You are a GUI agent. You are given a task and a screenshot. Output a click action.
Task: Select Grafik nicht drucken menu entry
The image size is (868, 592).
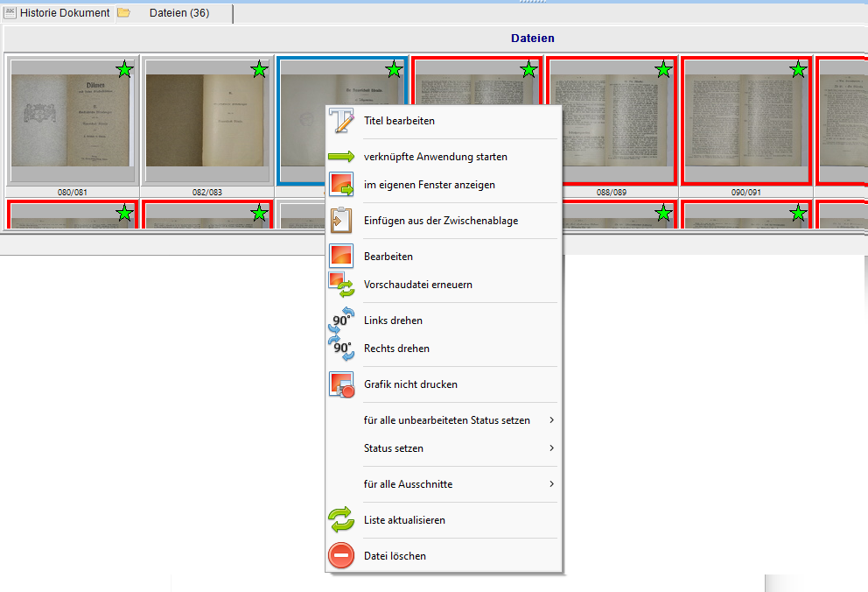coord(410,384)
